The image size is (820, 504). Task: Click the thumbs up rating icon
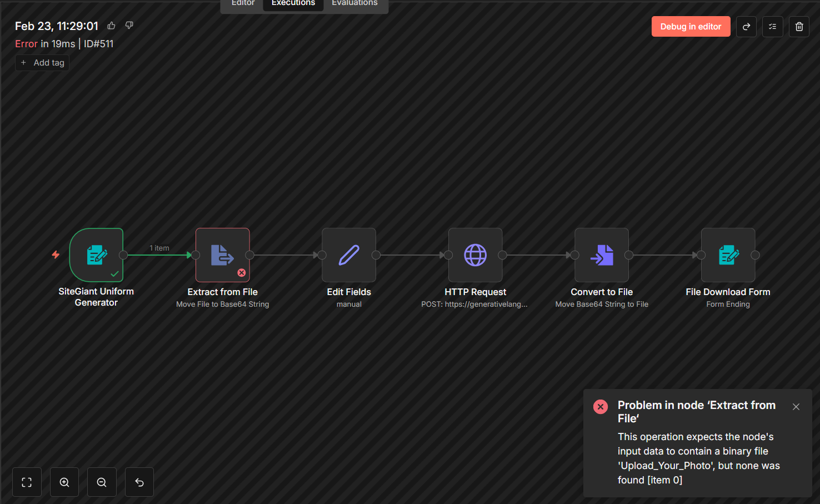(x=112, y=26)
